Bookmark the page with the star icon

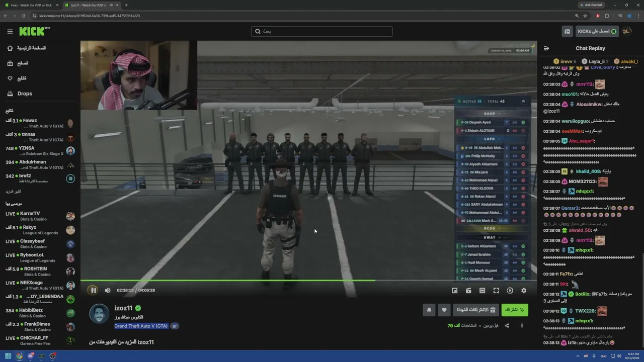(x=585, y=16)
